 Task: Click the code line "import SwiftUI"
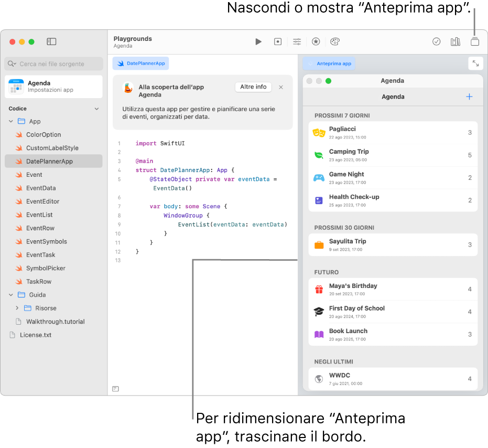coord(160,143)
